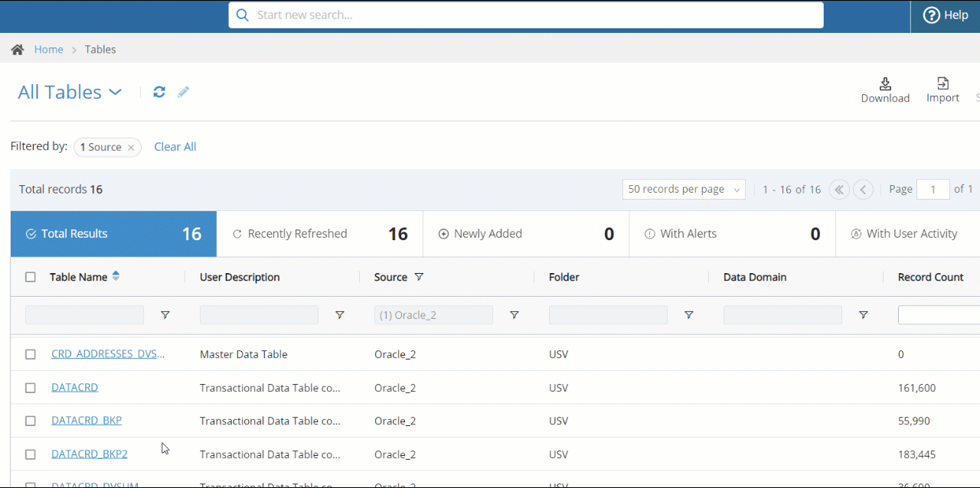
Task: Click Record Count column header
Action: click(930, 277)
